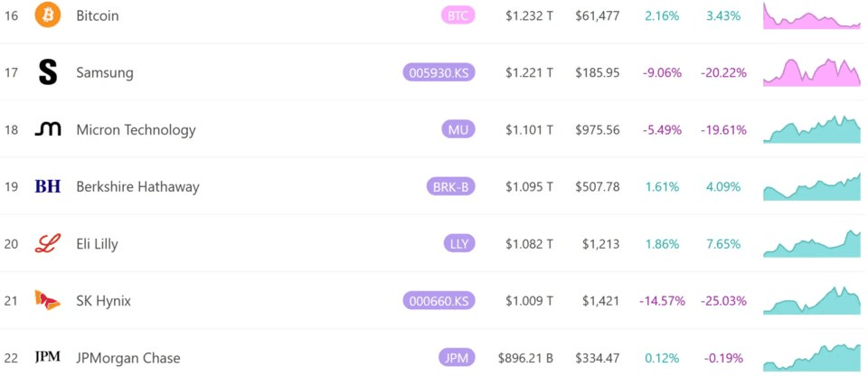This screenshot has width=868, height=377.
Task: Open Micron Technology name link
Action: click(137, 130)
